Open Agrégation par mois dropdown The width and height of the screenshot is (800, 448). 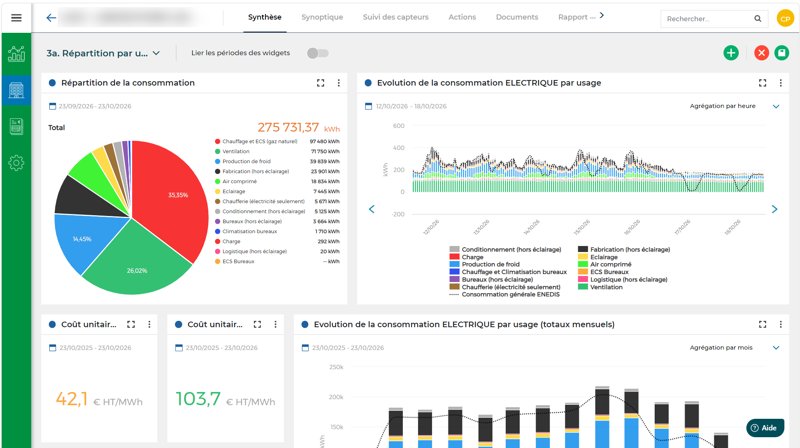point(734,347)
